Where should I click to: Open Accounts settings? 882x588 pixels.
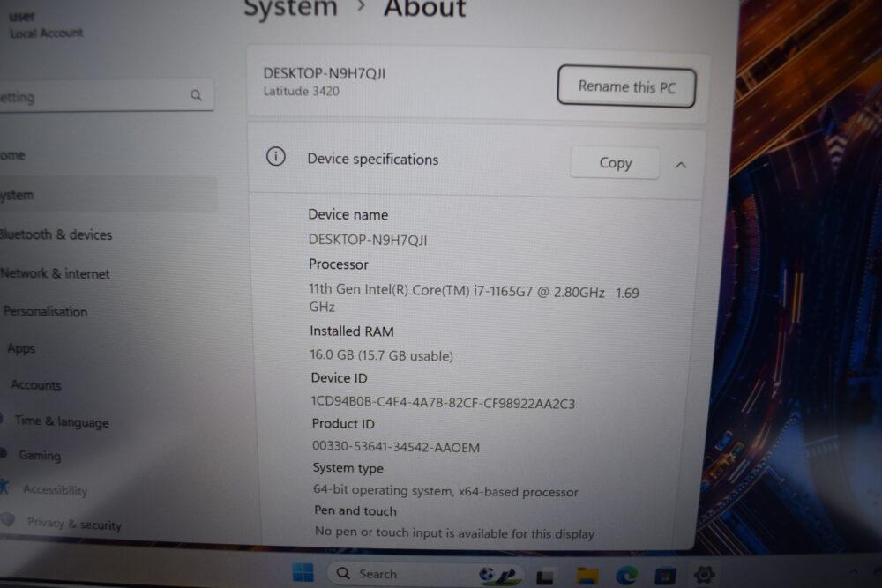(x=36, y=385)
